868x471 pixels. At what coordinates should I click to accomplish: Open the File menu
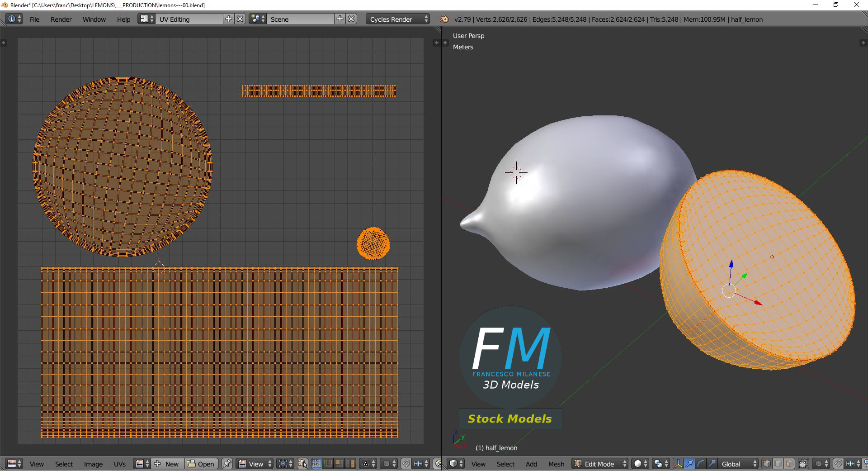35,19
